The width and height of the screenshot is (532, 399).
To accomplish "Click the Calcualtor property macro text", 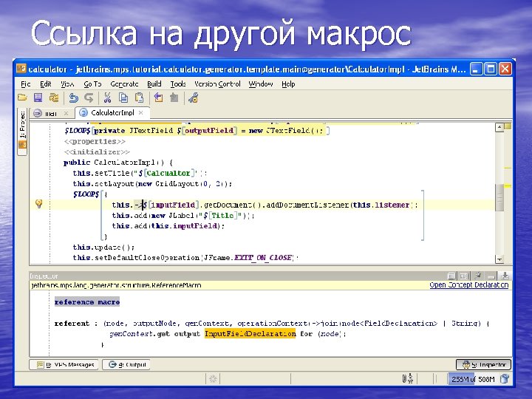I will coord(168,173).
